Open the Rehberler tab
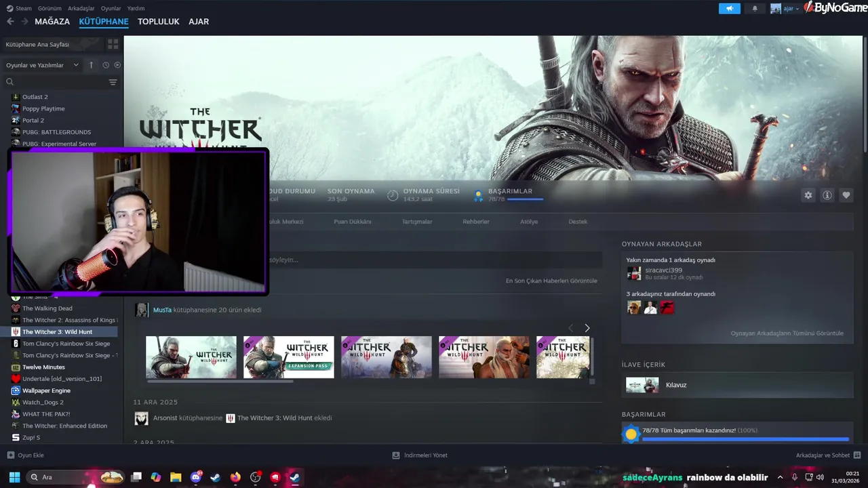868x488 pixels. [476, 222]
